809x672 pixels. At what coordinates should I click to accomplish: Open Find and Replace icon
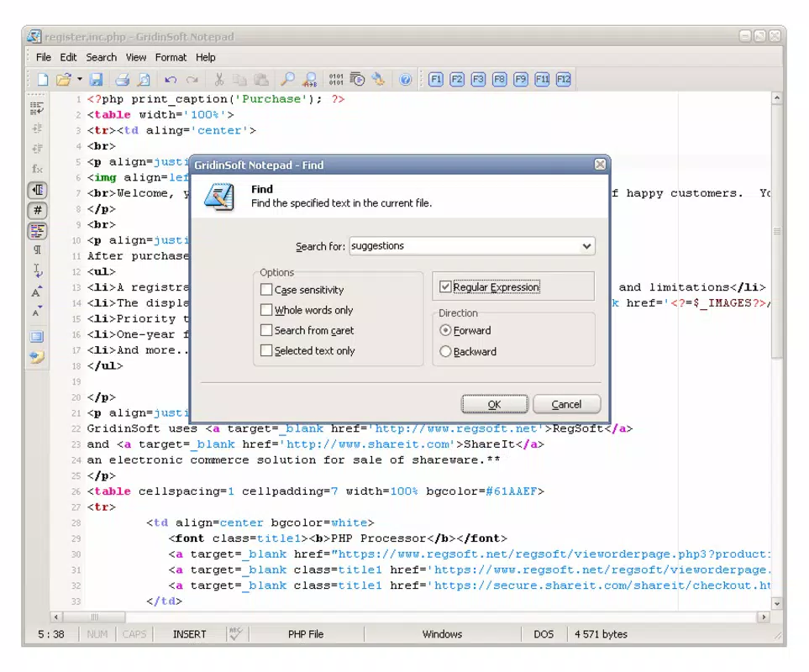coord(309,79)
